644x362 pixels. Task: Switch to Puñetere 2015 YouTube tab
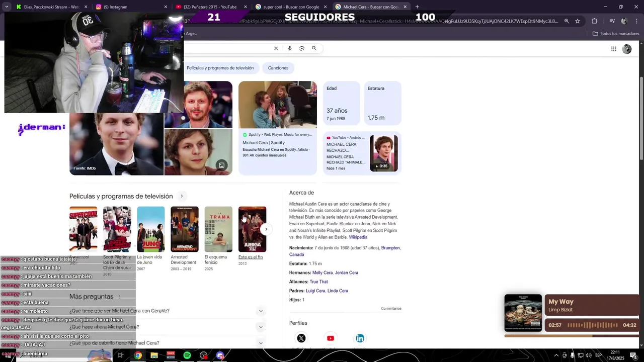point(211,7)
